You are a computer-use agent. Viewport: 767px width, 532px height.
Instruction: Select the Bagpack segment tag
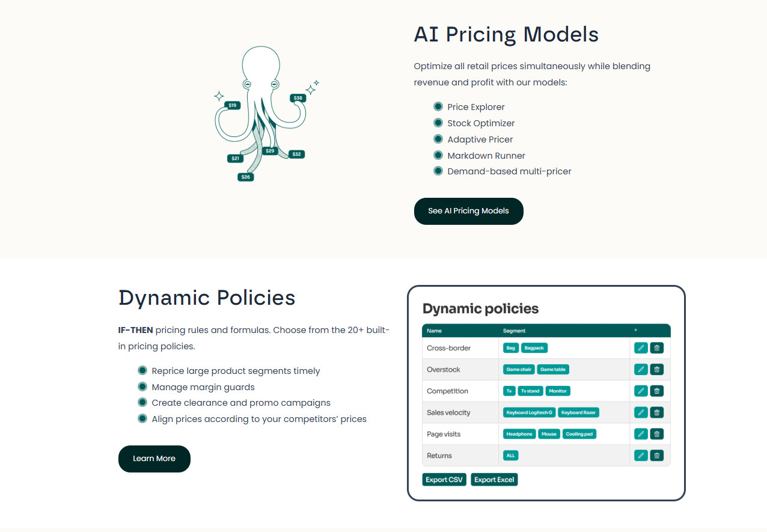pyautogui.click(x=534, y=348)
